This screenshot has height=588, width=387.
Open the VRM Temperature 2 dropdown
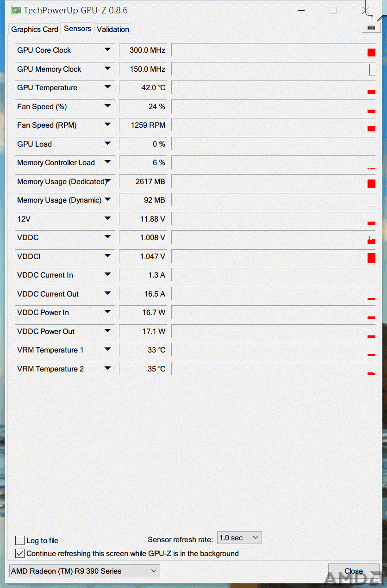(x=107, y=368)
